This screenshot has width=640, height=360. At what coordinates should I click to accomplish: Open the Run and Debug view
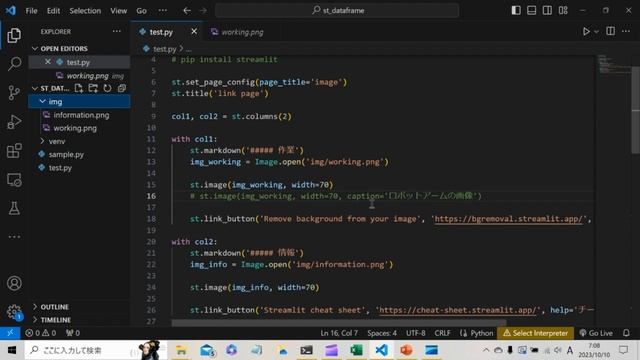coord(14,122)
